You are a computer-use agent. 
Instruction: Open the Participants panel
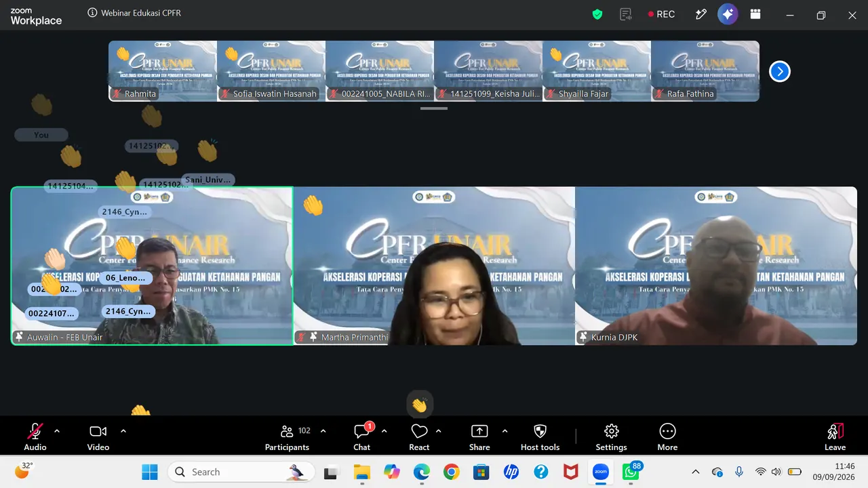point(288,436)
